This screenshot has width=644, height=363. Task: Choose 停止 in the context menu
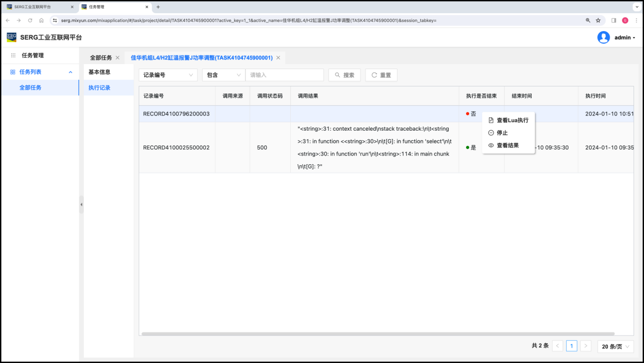pyautogui.click(x=502, y=133)
